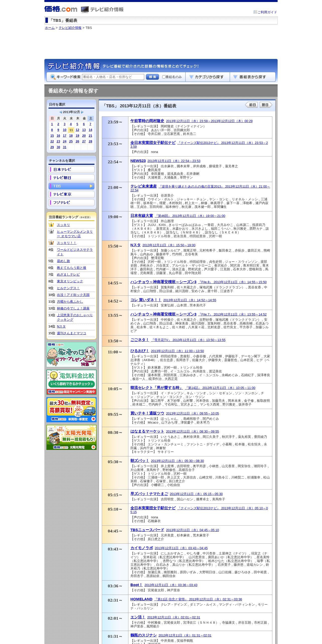Open the Nスタ program title in the 15:50 row
This screenshot has height=644, width=322.
[135, 245]
